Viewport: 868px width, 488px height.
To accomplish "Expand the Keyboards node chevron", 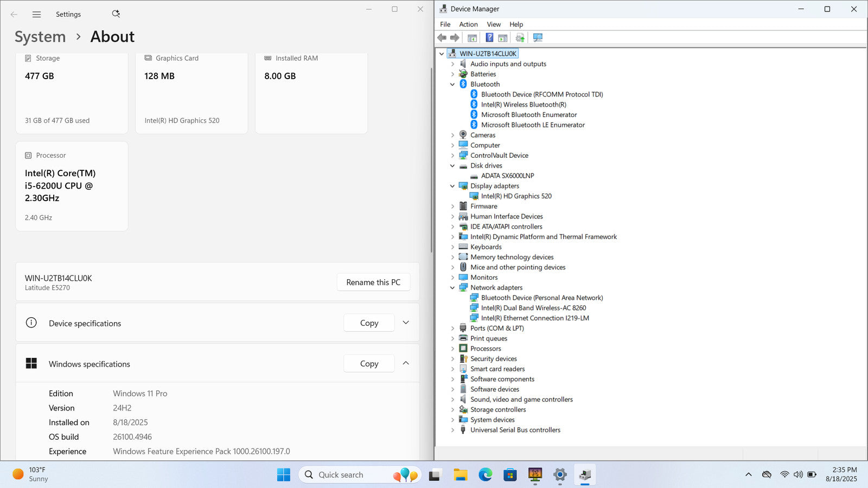I will (452, 247).
